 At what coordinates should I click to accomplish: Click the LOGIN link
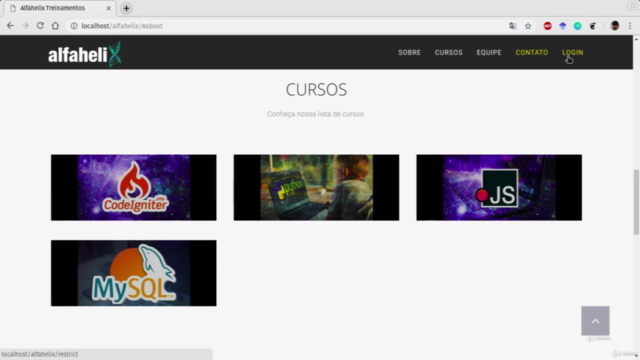[572, 53]
